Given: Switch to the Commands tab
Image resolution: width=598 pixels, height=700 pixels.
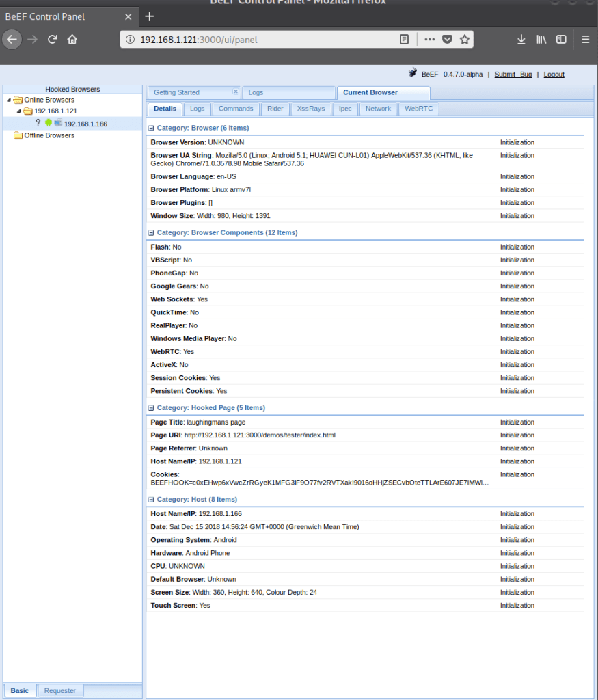Looking at the screenshot, I should pos(235,109).
